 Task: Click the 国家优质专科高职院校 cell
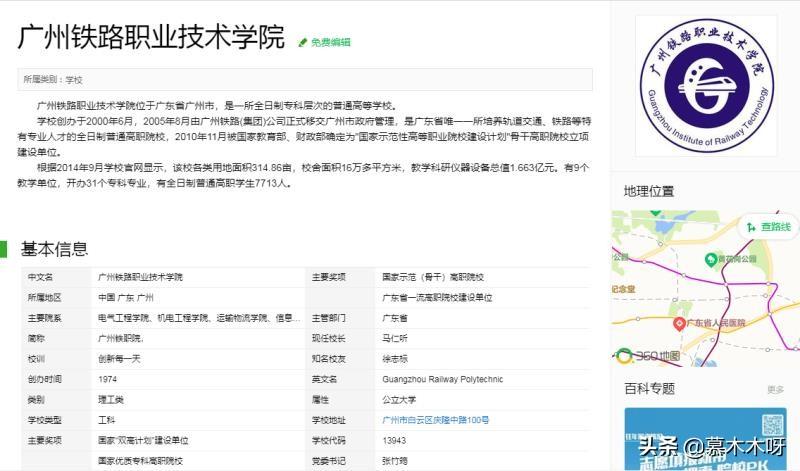(x=140, y=461)
